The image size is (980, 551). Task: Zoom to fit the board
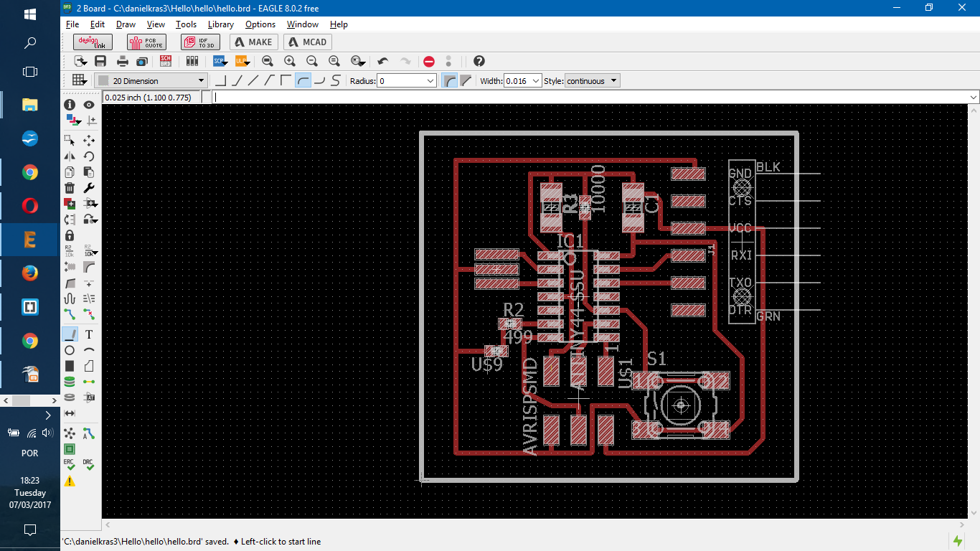268,62
